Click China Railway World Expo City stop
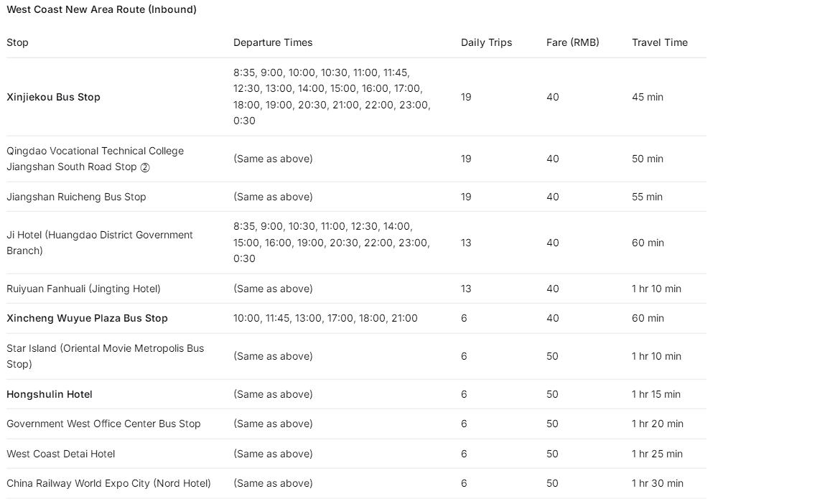 pyautogui.click(x=108, y=483)
